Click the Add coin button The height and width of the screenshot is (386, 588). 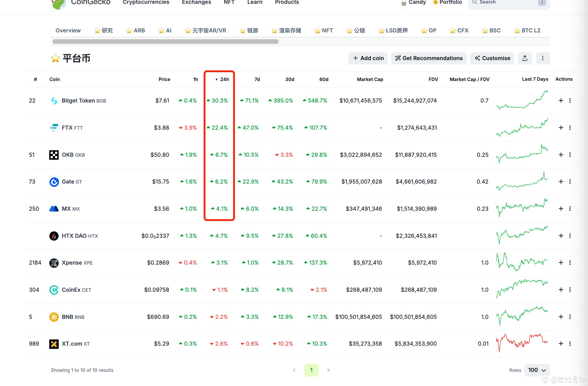pyautogui.click(x=368, y=58)
